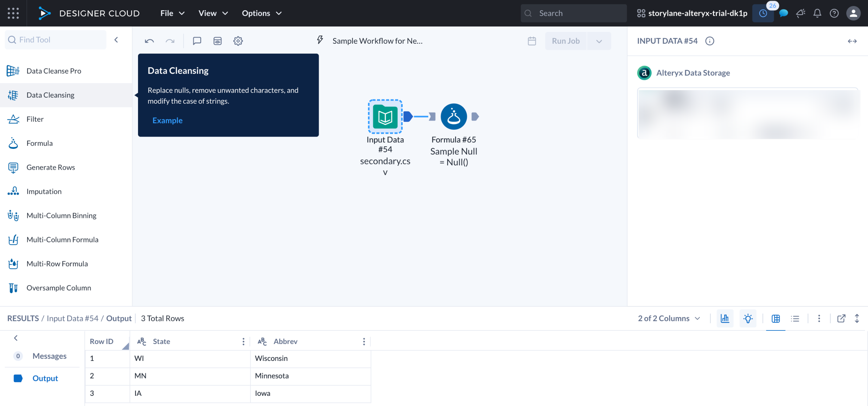Click the undo arrow icon

(149, 41)
